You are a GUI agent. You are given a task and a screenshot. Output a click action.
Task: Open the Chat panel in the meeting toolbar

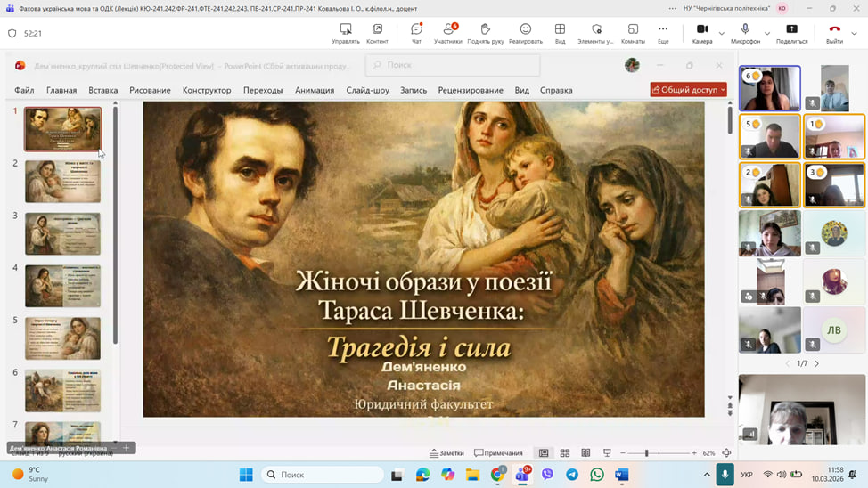tap(416, 33)
